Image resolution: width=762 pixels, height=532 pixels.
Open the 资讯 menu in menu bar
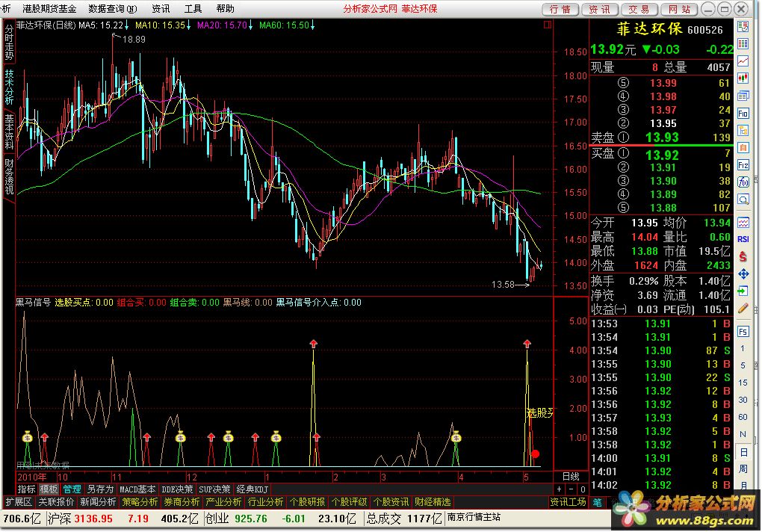161,9
